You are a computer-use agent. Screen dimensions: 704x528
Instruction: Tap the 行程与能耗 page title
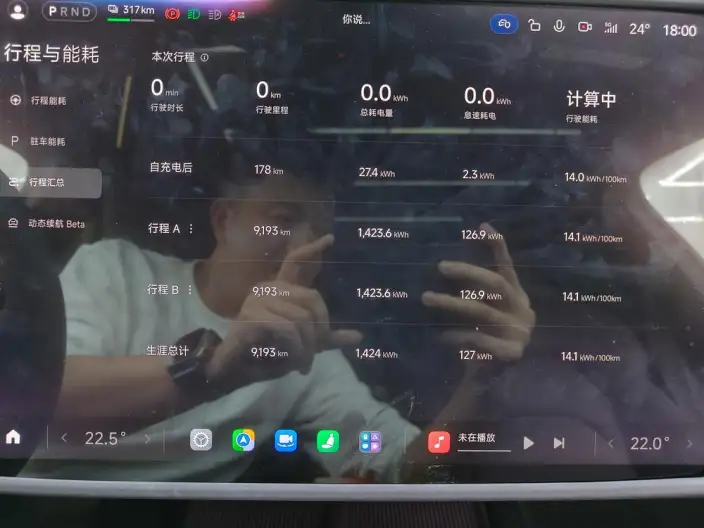pos(52,53)
